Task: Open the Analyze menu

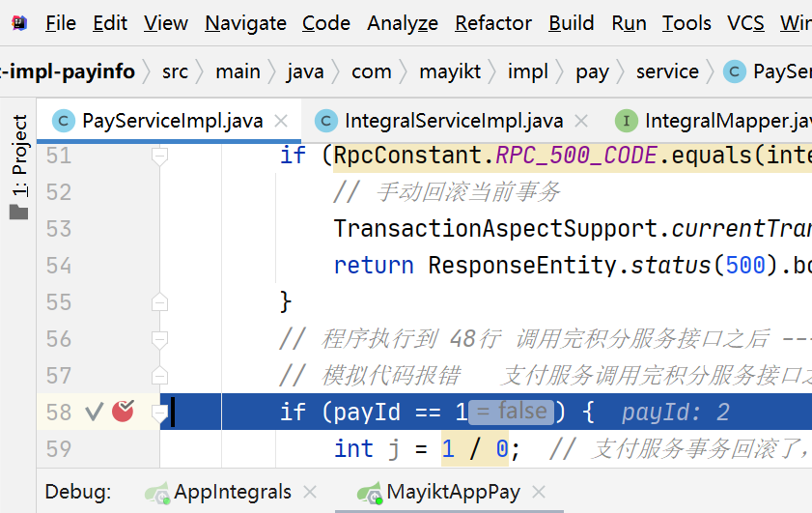Action: [403, 23]
